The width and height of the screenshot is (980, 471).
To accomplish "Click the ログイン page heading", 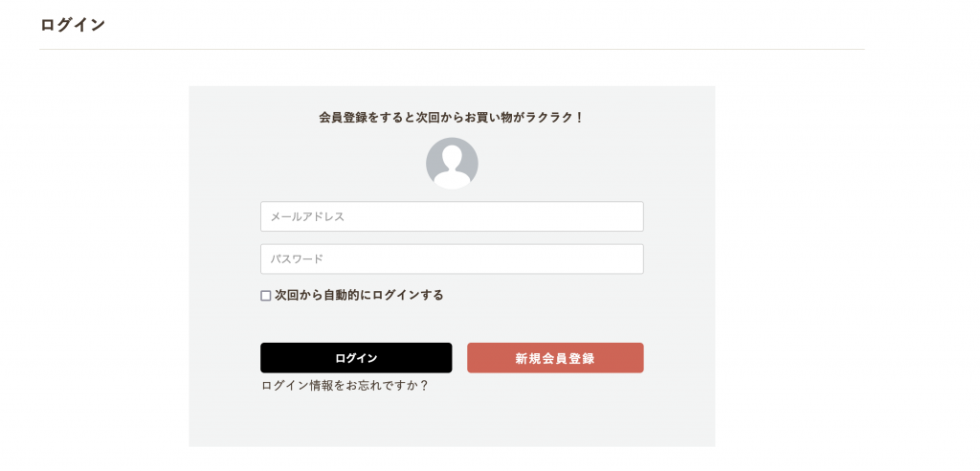I will click(73, 25).
